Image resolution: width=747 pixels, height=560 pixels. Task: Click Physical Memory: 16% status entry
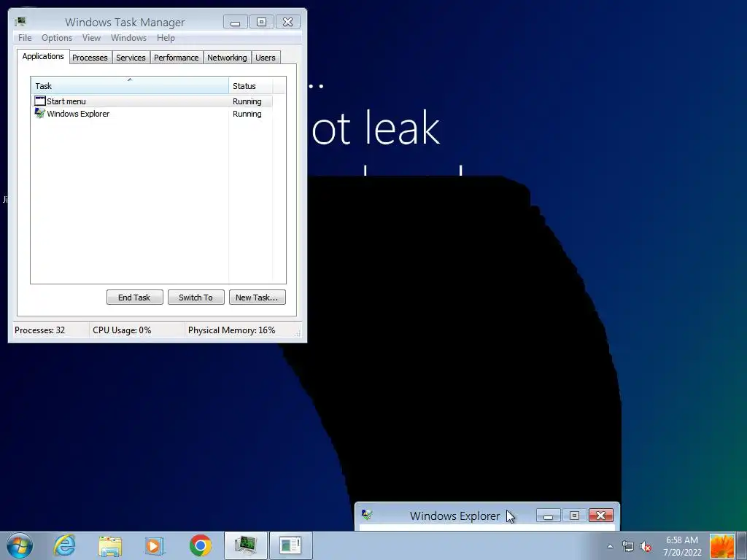pyautogui.click(x=231, y=330)
